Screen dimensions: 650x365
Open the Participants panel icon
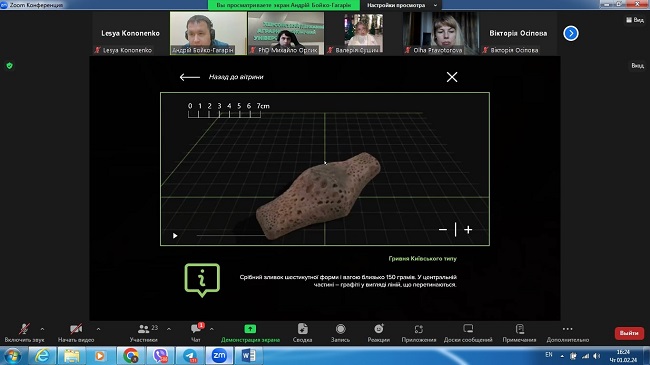pyautogui.click(x=143, y=329)
